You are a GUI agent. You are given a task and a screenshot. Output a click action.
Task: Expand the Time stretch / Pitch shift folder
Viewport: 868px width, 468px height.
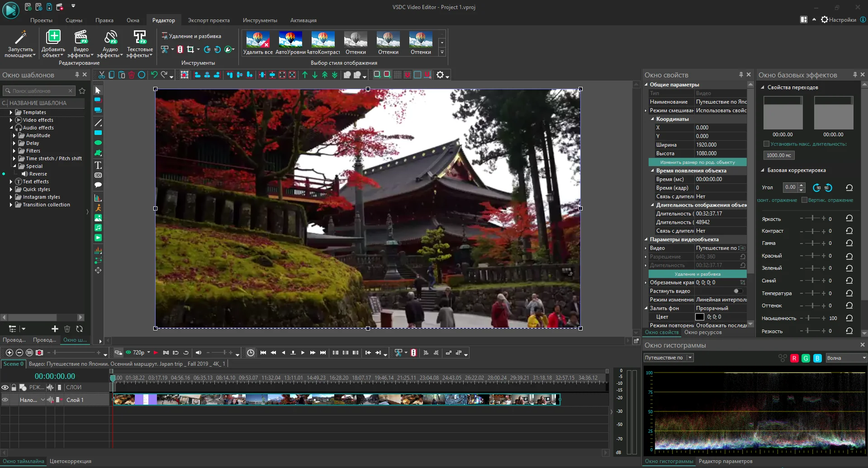click(x=14, y=158)
